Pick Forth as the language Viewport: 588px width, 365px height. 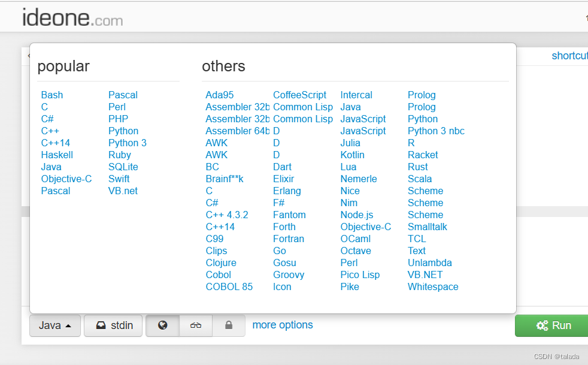[284, 227]
